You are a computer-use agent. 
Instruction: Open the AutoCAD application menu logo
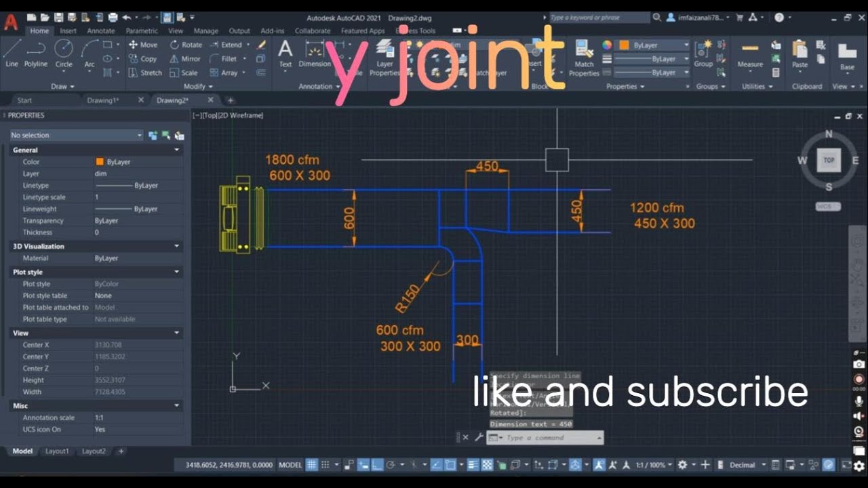point(11,21)
